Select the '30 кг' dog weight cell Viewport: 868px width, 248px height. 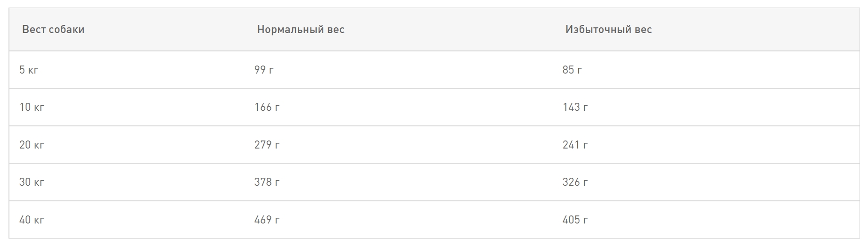point(32,182)
